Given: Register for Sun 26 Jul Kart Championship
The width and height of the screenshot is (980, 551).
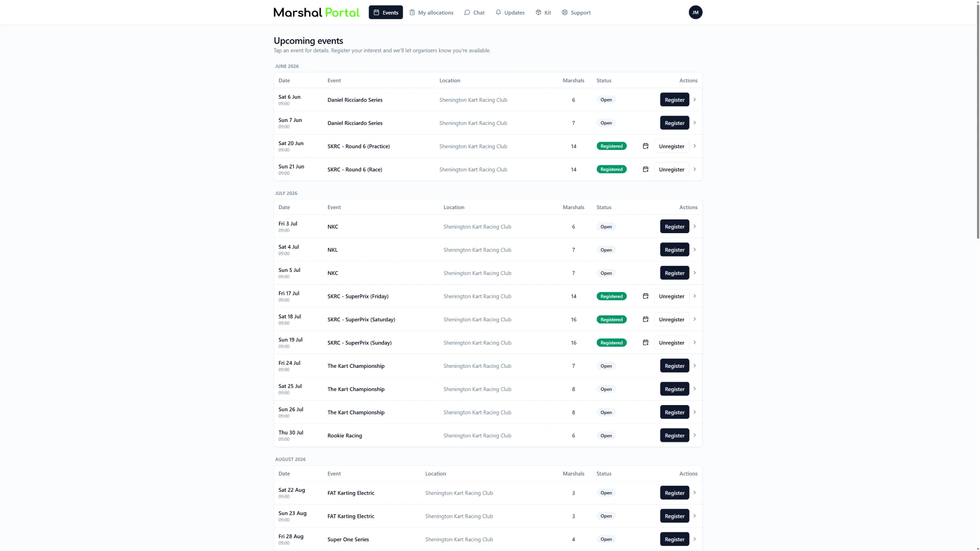Looking at the screenshot, I should click(x=674, y=412).
